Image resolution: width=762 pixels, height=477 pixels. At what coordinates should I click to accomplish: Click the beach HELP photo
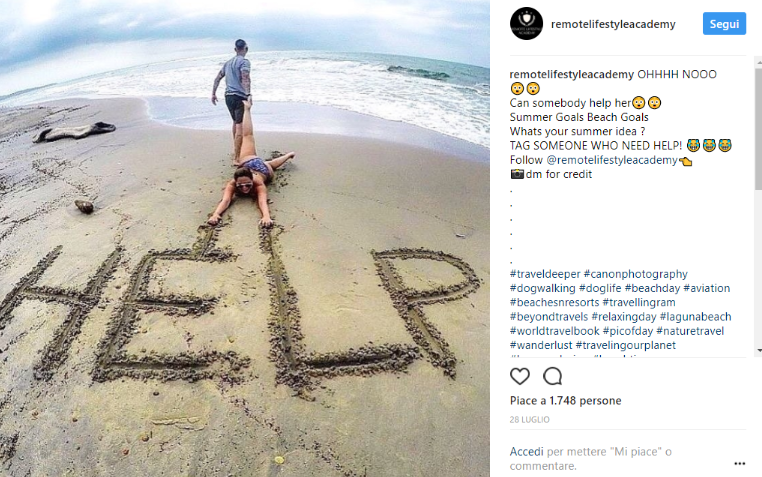coord(245,238)
